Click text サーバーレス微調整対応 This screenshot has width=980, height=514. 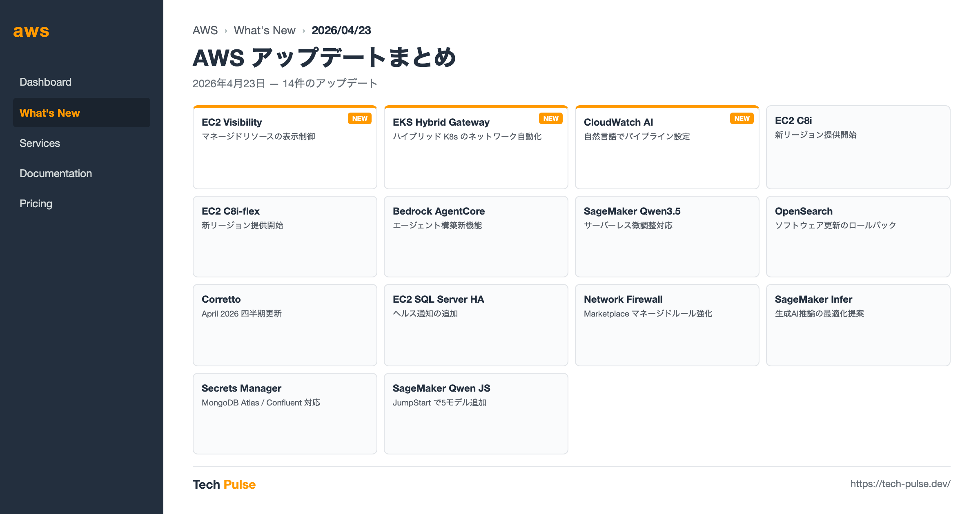(628, 225)
